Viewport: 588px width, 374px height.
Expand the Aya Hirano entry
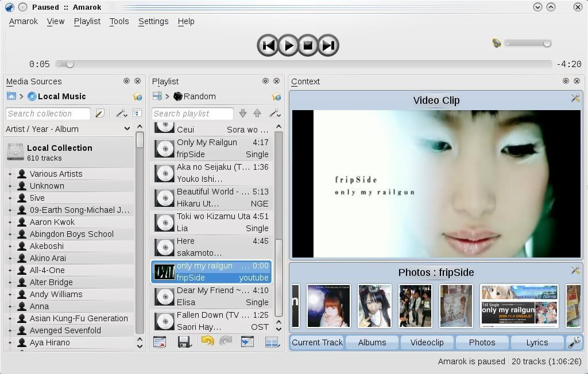10,342
